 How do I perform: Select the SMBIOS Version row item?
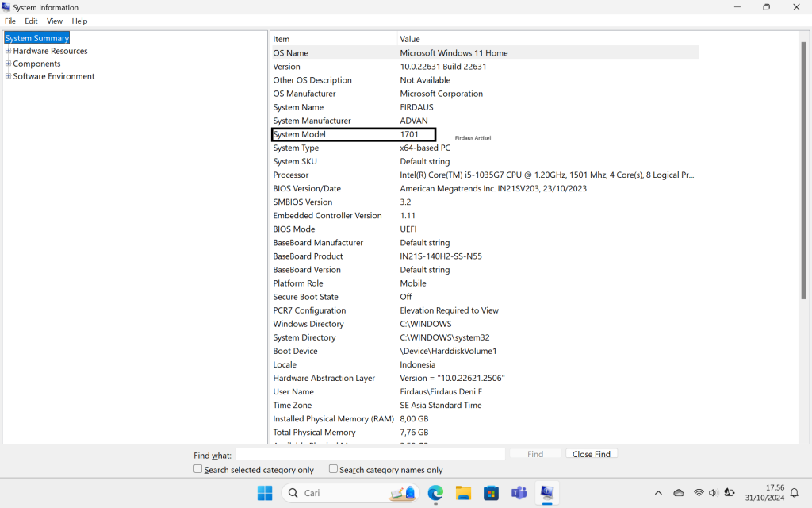click(x=303, y=202)
